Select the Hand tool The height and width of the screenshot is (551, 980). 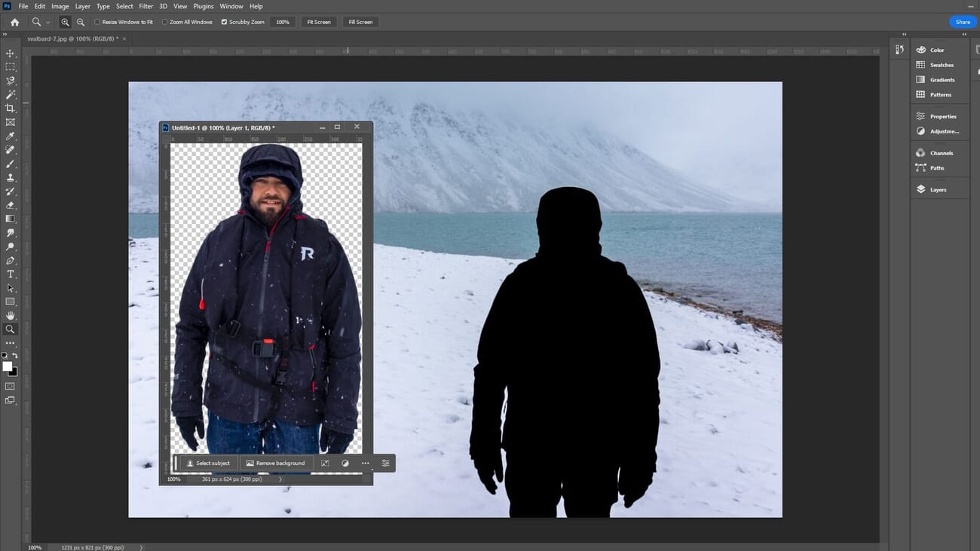pyautogui.click(x=11, y=315)
